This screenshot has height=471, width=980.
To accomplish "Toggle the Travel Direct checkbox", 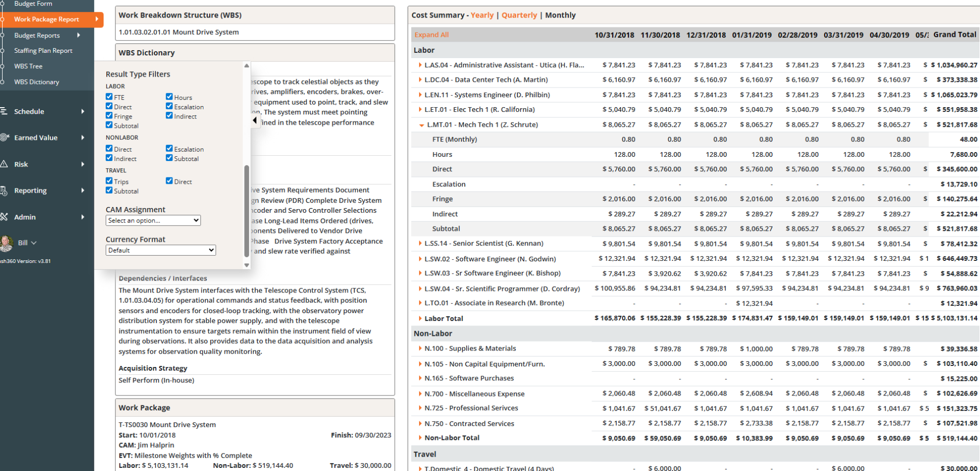I will point(169,181).
